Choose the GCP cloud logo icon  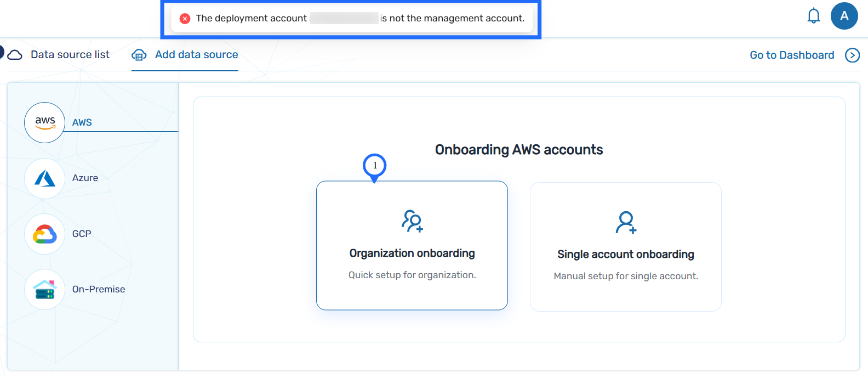(x=45, y=234)
